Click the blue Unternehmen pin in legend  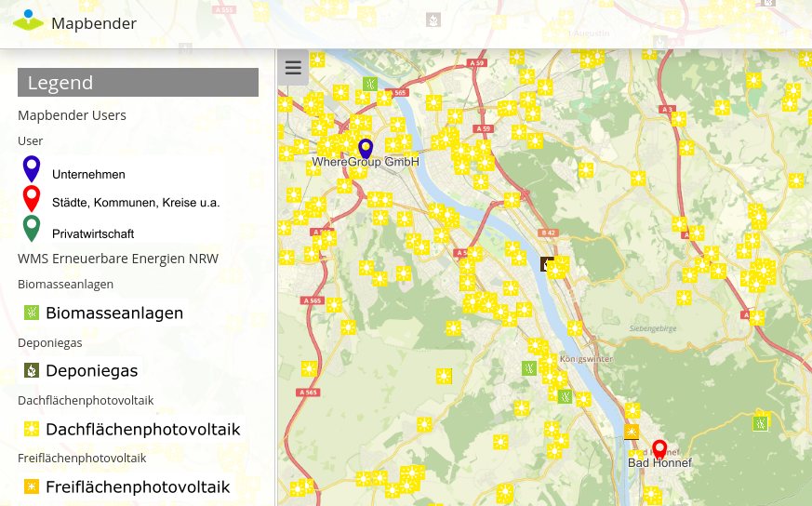pos(32,168)
